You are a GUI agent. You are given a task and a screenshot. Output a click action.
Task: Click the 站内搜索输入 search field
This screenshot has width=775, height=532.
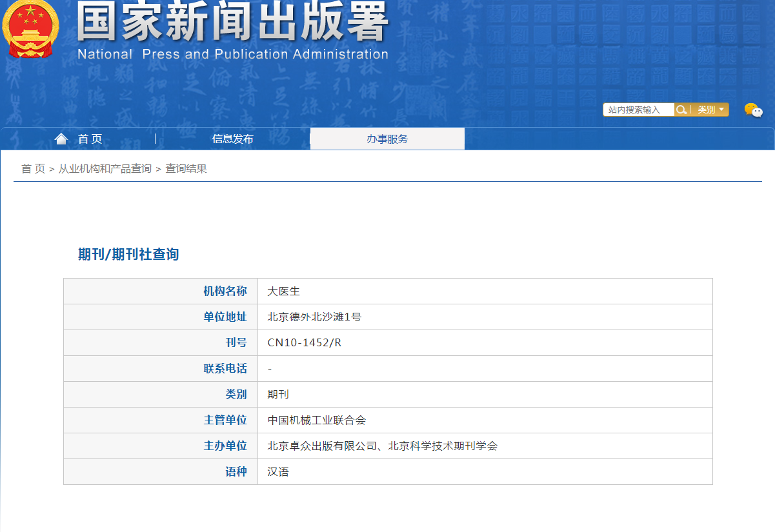coord(638,110)
